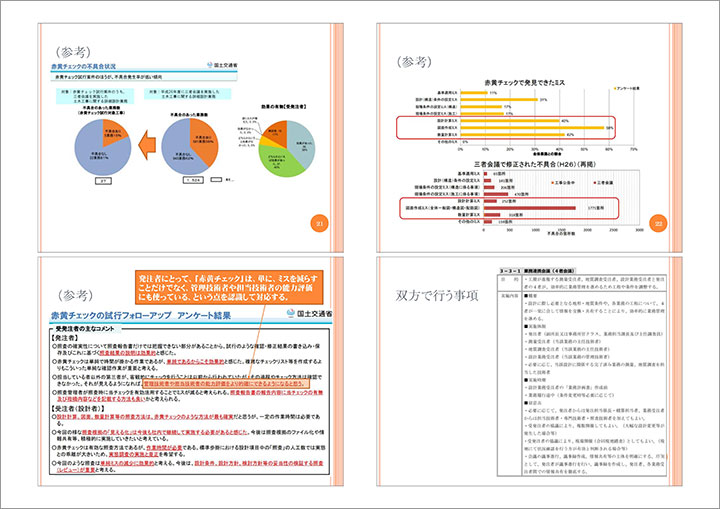Click the middle blue-and-orange pie chart
This screenshot has height=509, width=720.
pos(190,146)
